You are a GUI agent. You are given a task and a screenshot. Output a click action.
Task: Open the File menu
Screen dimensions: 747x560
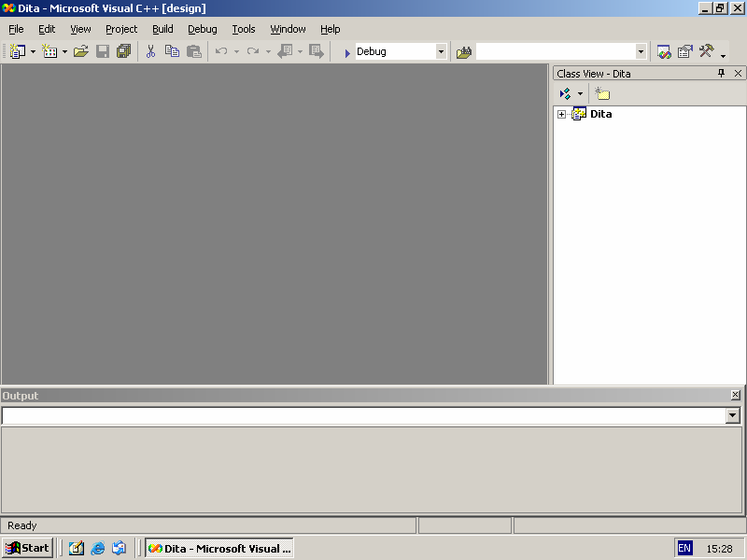[16, 29]
